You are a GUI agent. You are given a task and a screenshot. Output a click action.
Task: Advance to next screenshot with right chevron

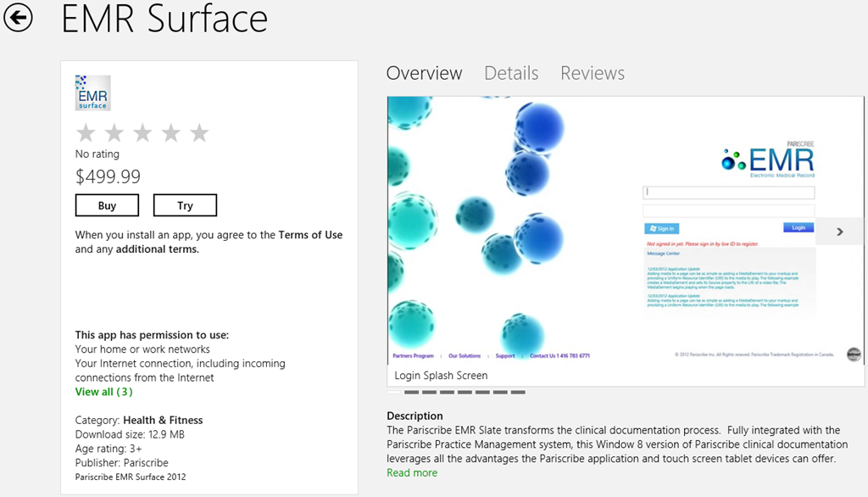[x=839, y=231]
